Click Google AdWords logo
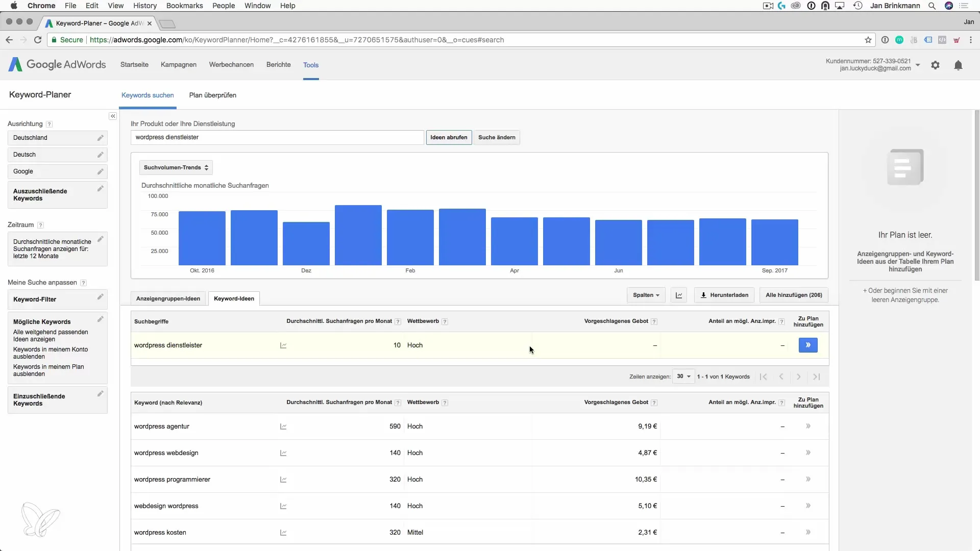Screen dimensions: 980x551 click(57, 64)
